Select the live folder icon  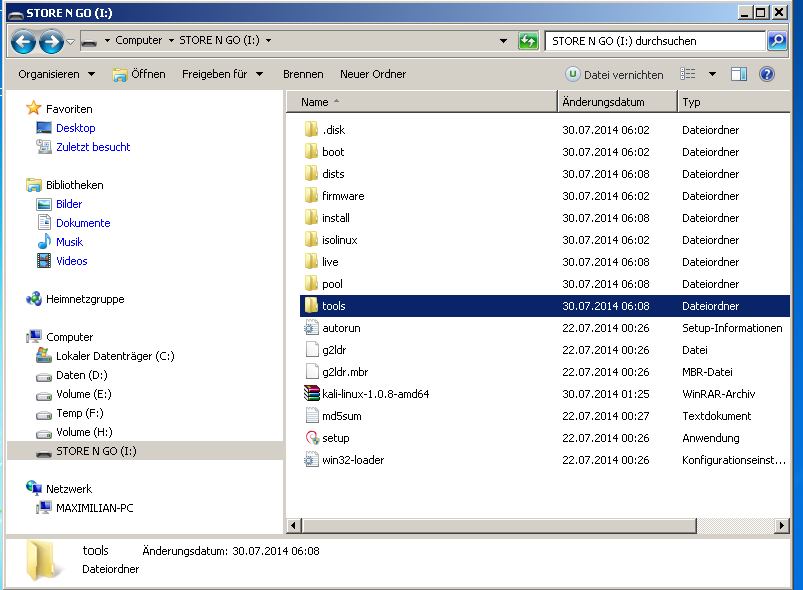(311, 262)
